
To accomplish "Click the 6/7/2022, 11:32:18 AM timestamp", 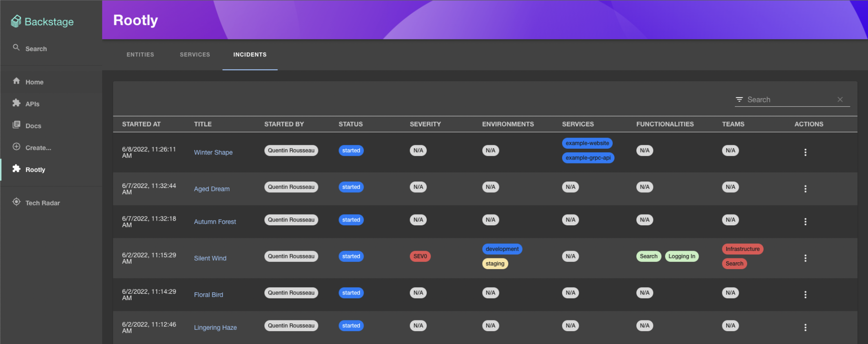I will coord(149,221).
